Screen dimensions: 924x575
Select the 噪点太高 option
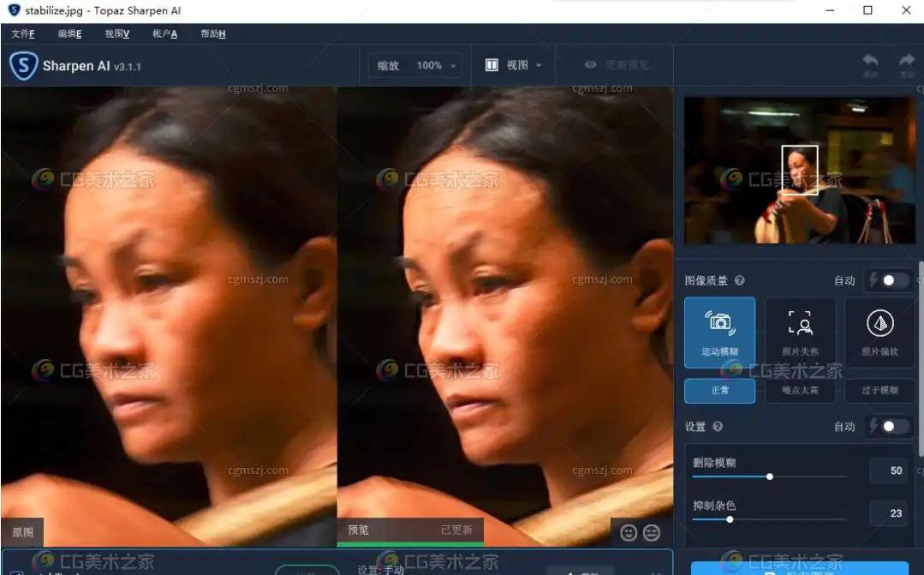click(800, 390)
